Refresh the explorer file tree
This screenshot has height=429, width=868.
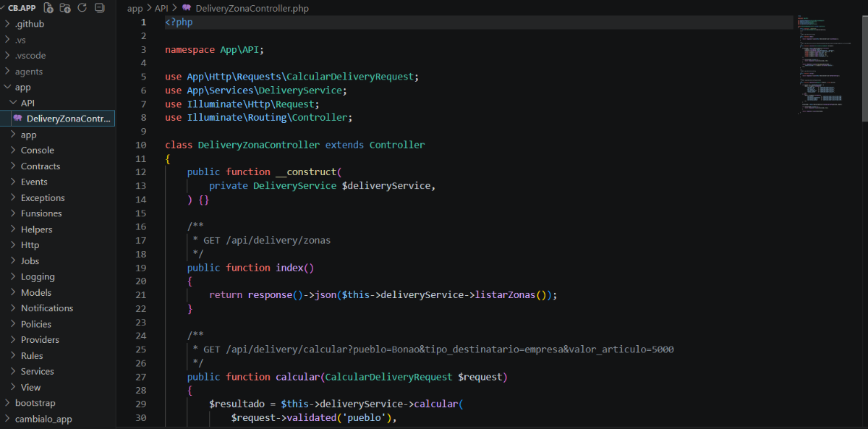point(82,8)
